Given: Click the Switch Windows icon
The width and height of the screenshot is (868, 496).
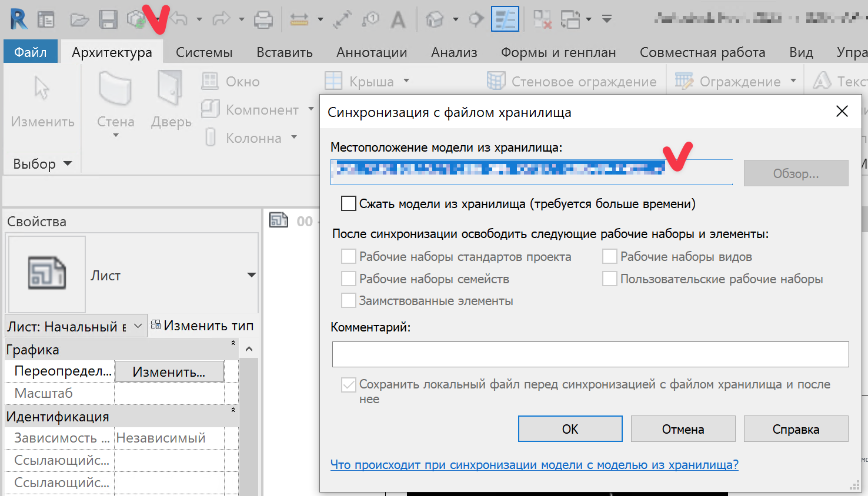Looking at the screenshot, I should tap(570, 19).
